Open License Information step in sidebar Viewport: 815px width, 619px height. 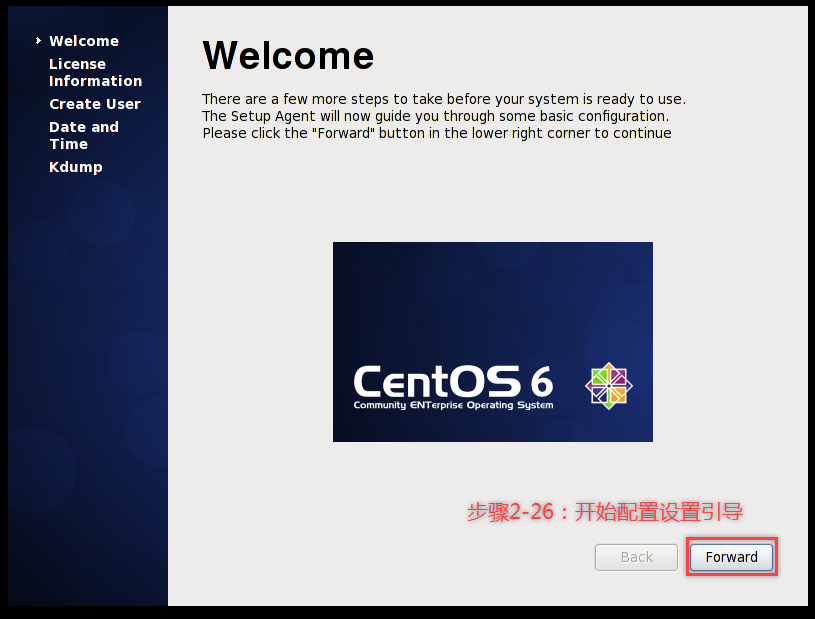96,72
